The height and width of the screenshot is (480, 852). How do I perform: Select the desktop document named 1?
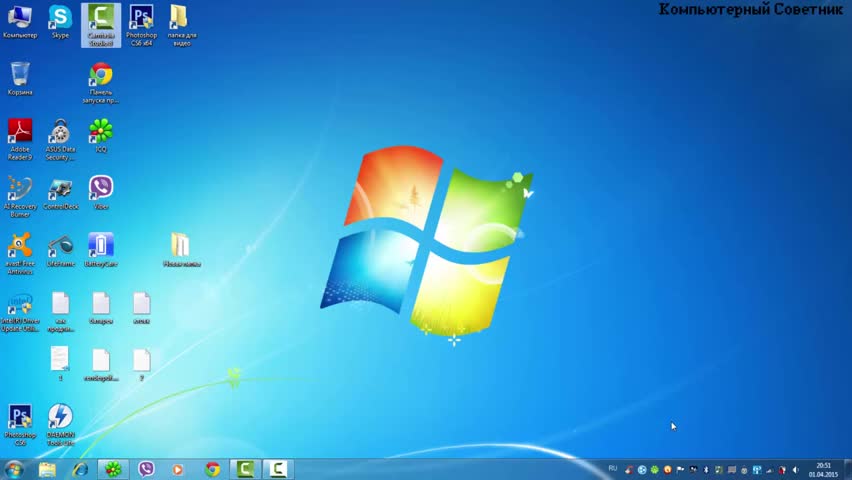pos(60,364)
